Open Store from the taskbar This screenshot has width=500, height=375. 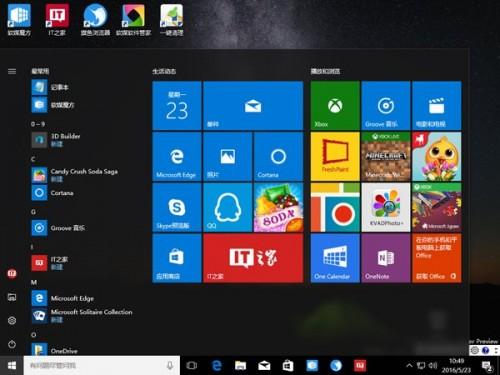click(x=288, y=365)
